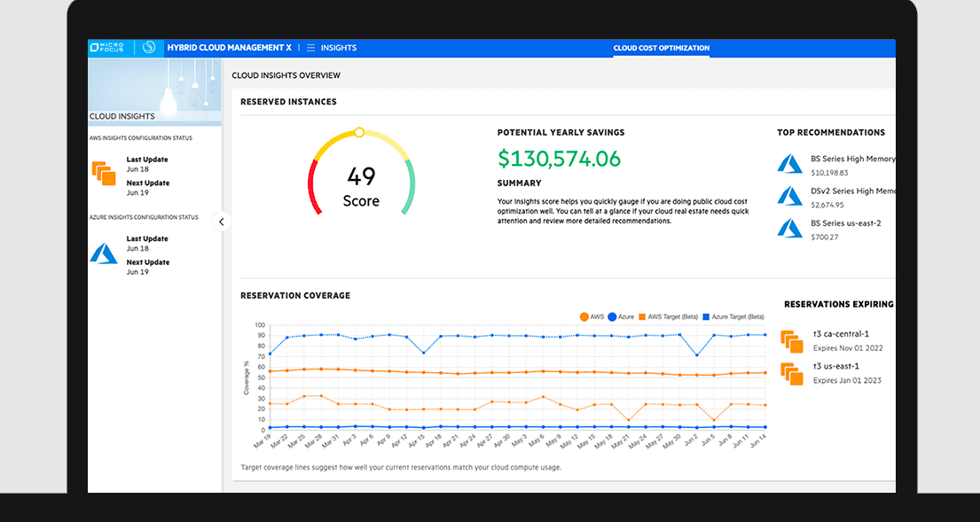This screenshot has height=522, width=980.
Task: Click Azure icon beside DSv2 Series recommendation
Action: [790, 196]
